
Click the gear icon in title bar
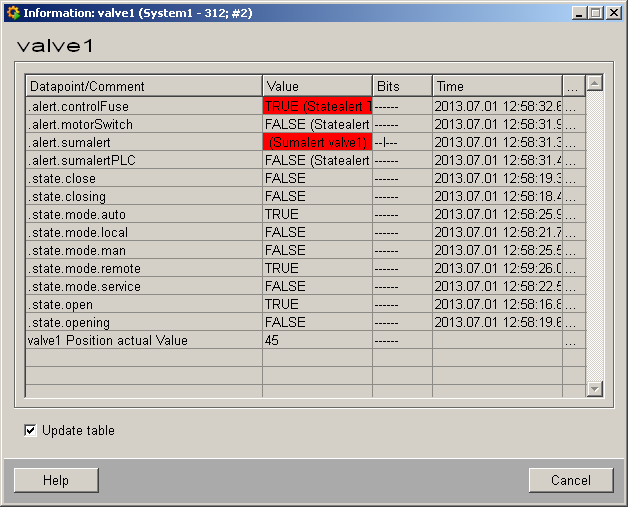click(x=13, y=13)
